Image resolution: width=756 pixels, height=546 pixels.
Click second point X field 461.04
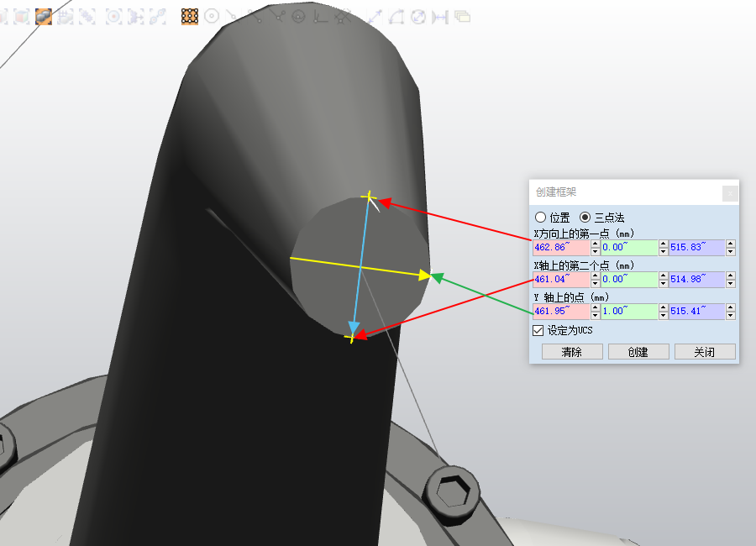click(x=561, y=279)
